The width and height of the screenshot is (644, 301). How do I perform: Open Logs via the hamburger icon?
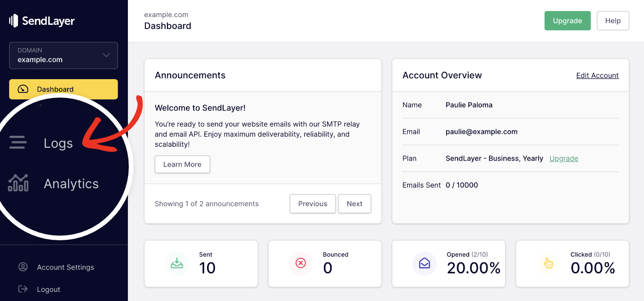pyautogui.click(x=17, y=143)
